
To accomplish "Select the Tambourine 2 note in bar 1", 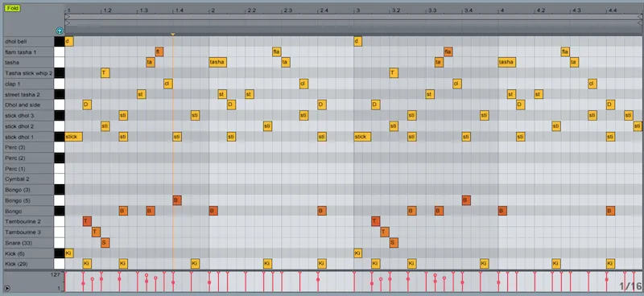I will [x=87, y=222].
